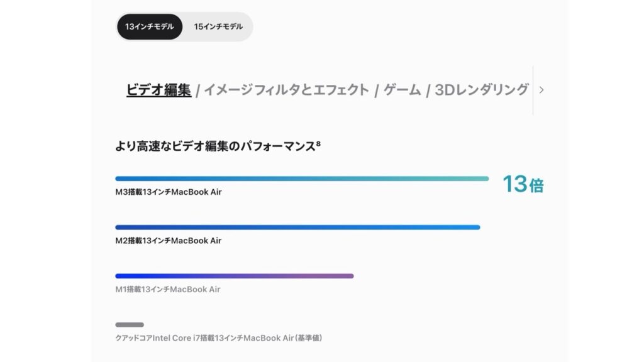This screenshot has height=362, width=644.
Task: Click the M1搭載13インチMacBook Air label
Action: [x=167, y=289]
